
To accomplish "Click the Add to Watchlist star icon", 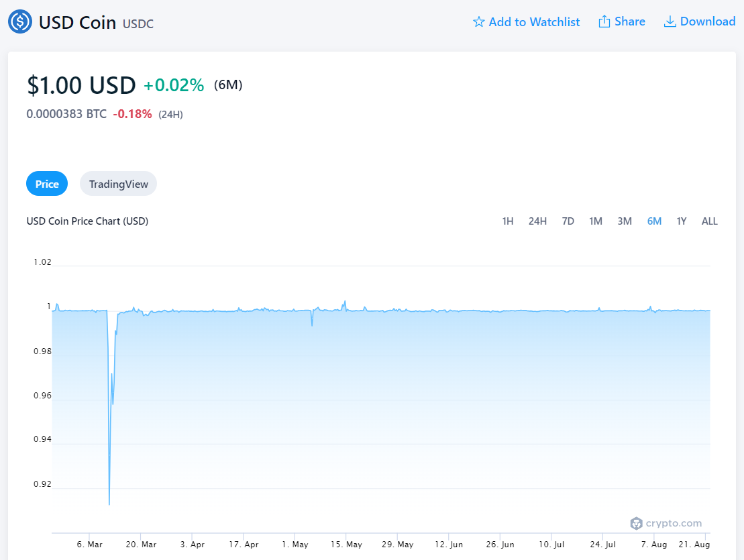I will tap(478, 22).
